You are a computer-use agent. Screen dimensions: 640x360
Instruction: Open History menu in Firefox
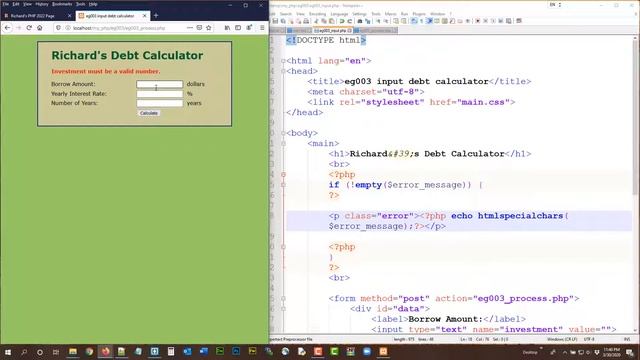pyautogui.click(x=42, y=4)
